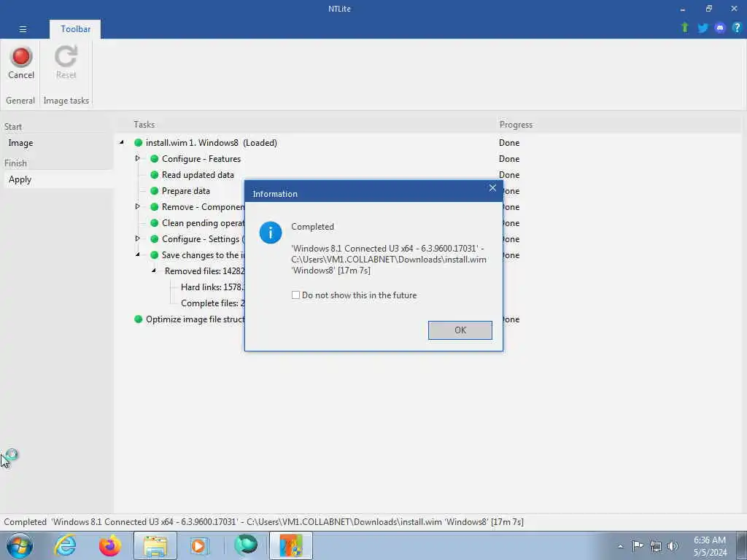This screenshot has height=560, width=747.
Task: Expand the Configure - Settings node
Action: [137, 238]
